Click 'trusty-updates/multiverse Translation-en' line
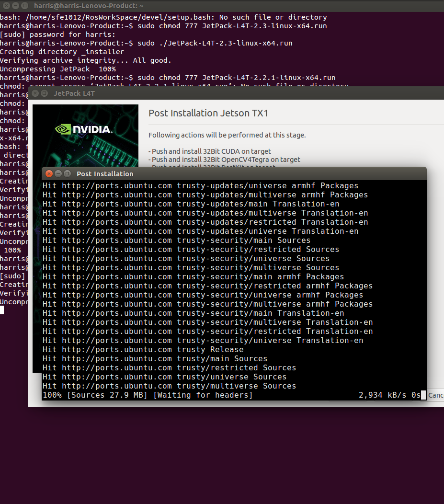Viewport: 444px width, 504px height. click(205, 213)
